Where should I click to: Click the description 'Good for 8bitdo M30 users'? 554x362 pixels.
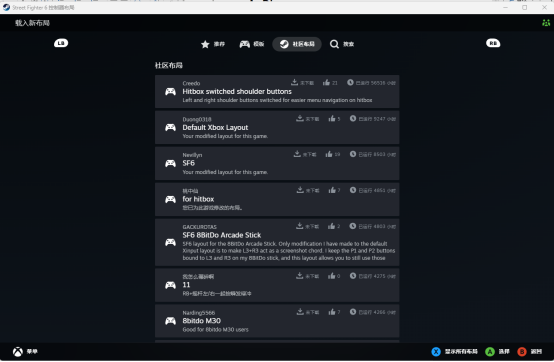click(x=216, y=330)
